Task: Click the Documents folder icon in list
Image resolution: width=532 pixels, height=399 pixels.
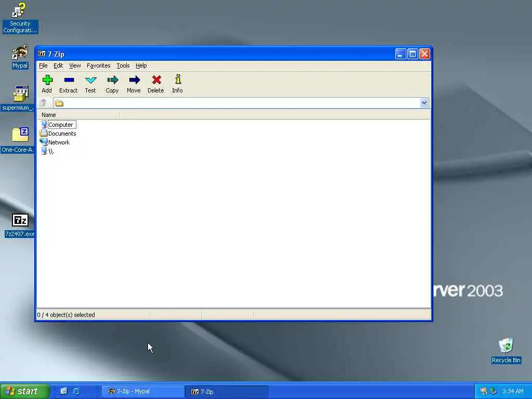Action: (x=44, y=134)
